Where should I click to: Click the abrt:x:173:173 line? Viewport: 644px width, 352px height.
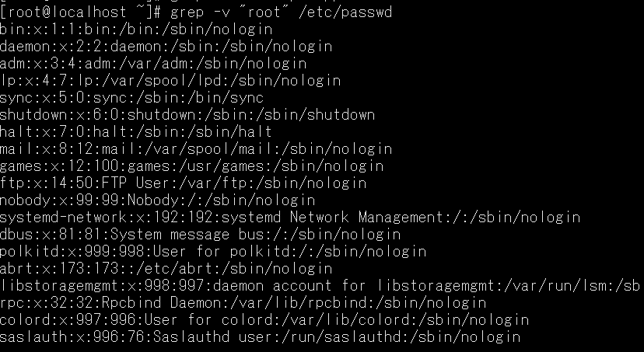pyautogui.click(x=166, y=269)
